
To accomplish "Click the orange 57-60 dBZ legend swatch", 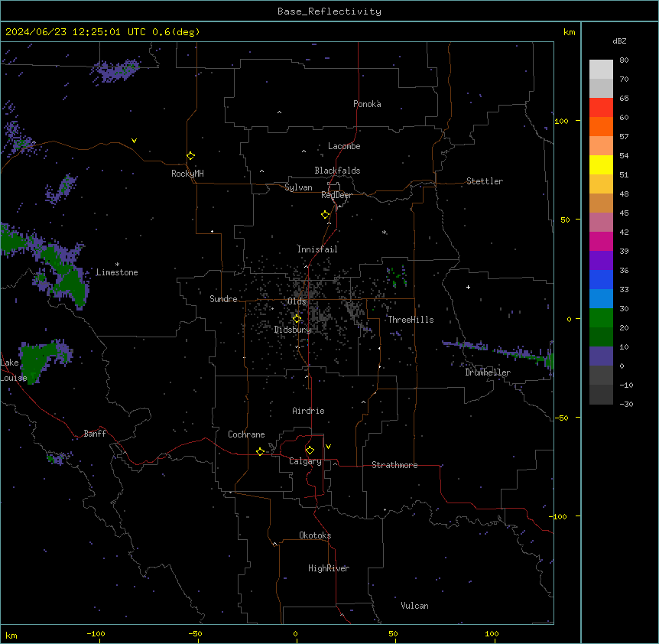I will 601,126.
